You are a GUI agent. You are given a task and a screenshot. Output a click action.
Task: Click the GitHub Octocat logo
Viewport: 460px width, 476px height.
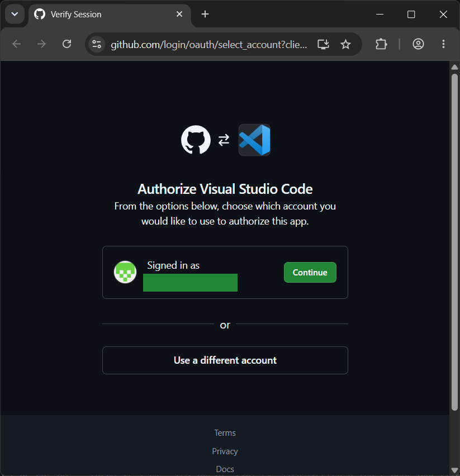196,140
